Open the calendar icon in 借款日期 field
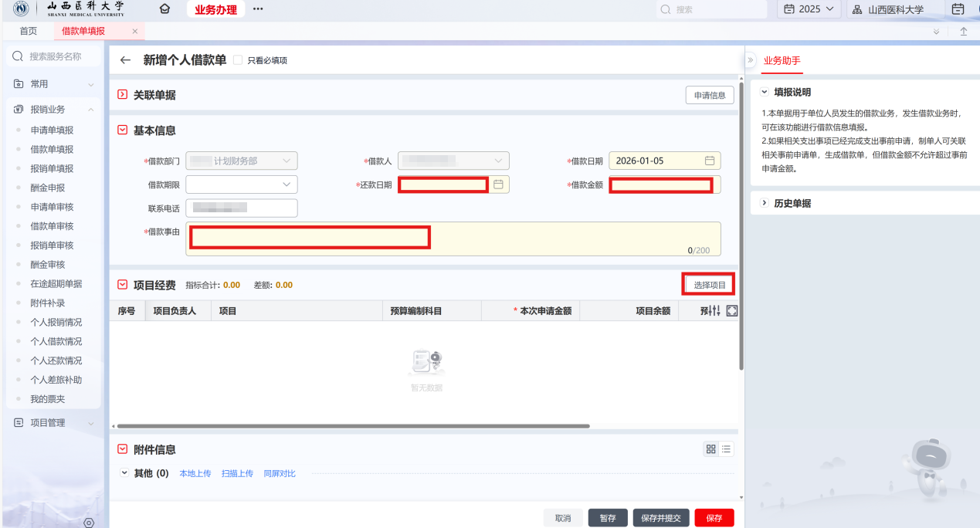 pyautogui.click(x=709, y=161)
